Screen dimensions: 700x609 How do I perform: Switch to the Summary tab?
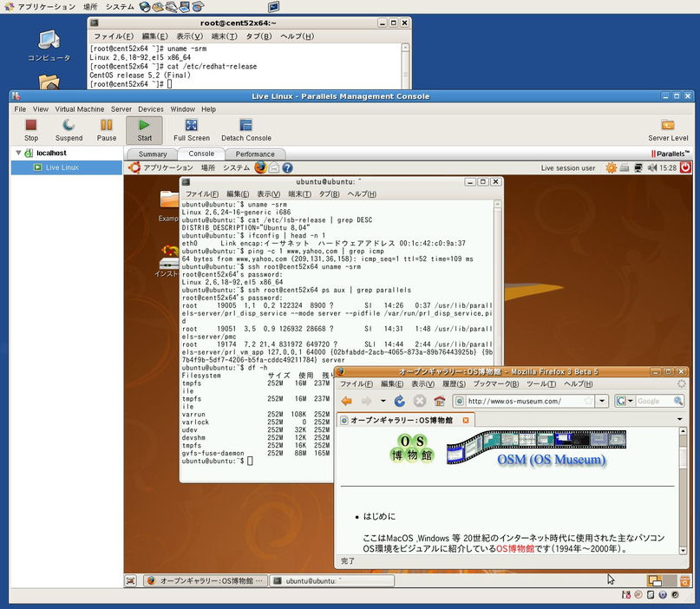[153, 154]
